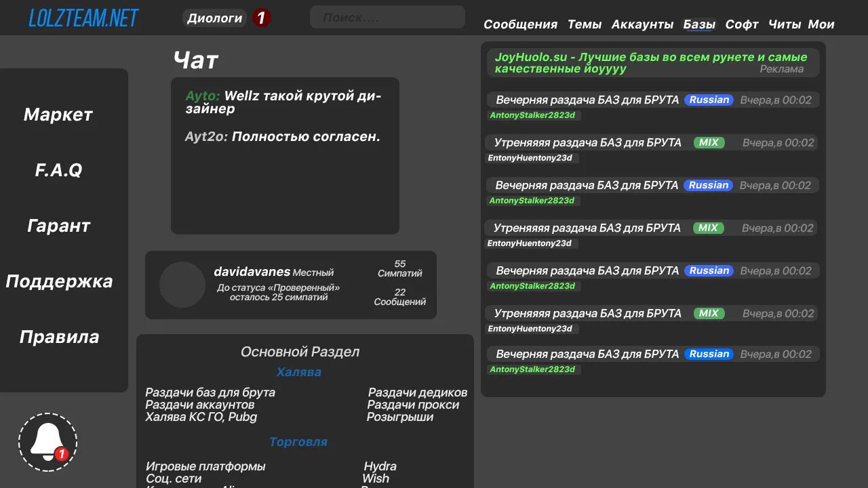
Task: Click Russian tag on first thread
Action: (709, 100)
